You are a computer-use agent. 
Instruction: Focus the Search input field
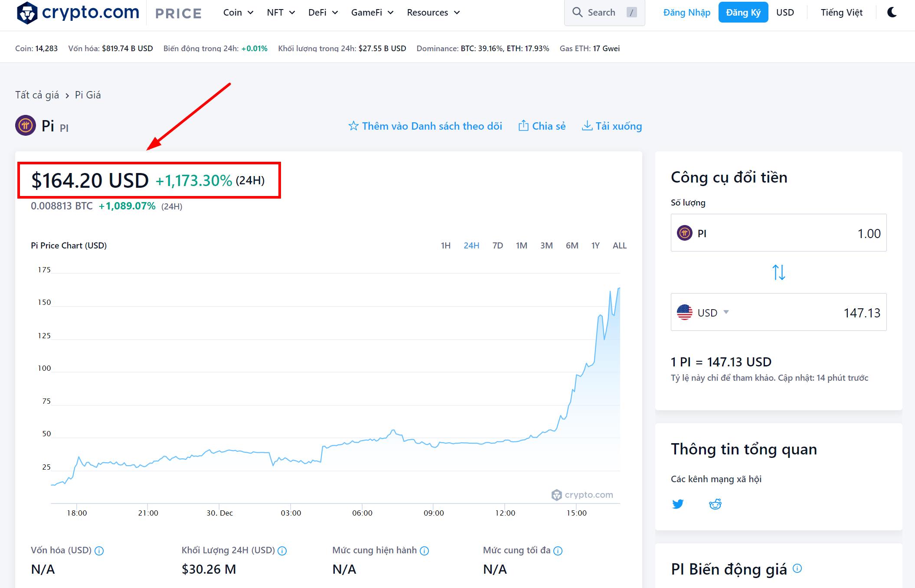[x=605, y=13]
